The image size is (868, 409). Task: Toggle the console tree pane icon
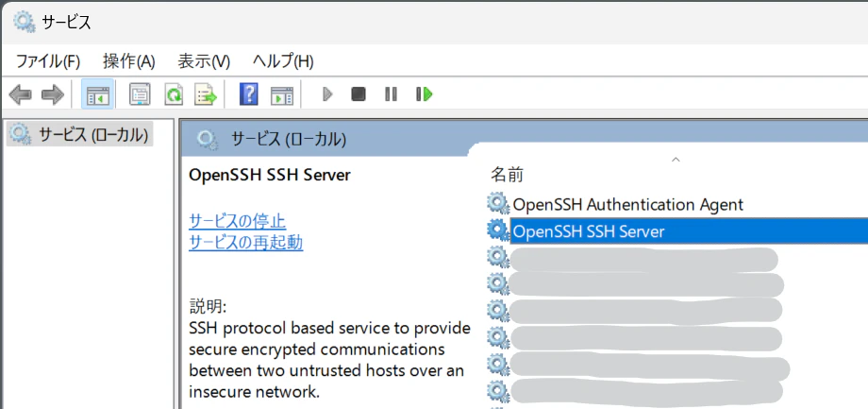pyautogui.click(x=98, y=94)
